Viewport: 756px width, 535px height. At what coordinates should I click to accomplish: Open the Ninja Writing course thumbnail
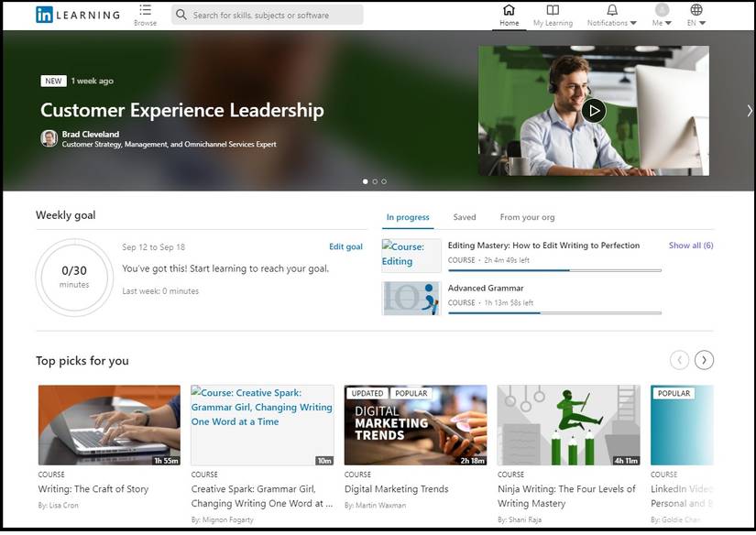[x=568, y=425]
